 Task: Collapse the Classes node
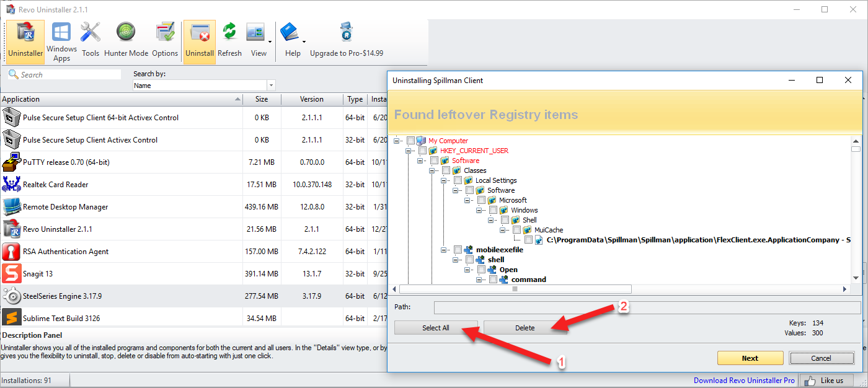click(432, 170)
